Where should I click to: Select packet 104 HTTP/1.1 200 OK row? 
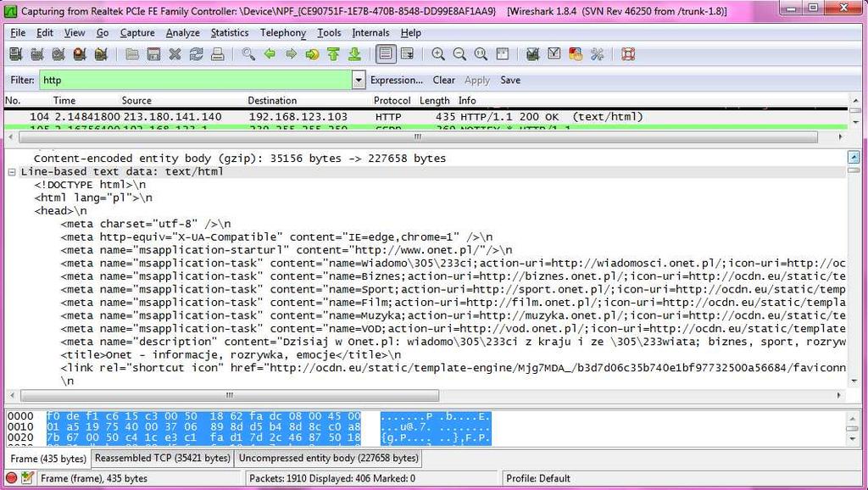[426, 117]
